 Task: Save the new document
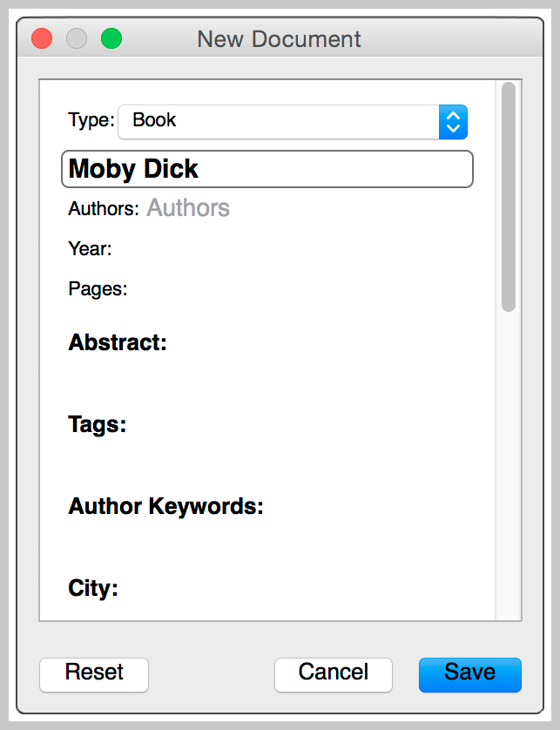pyautogui.click(x=469, y=673)
